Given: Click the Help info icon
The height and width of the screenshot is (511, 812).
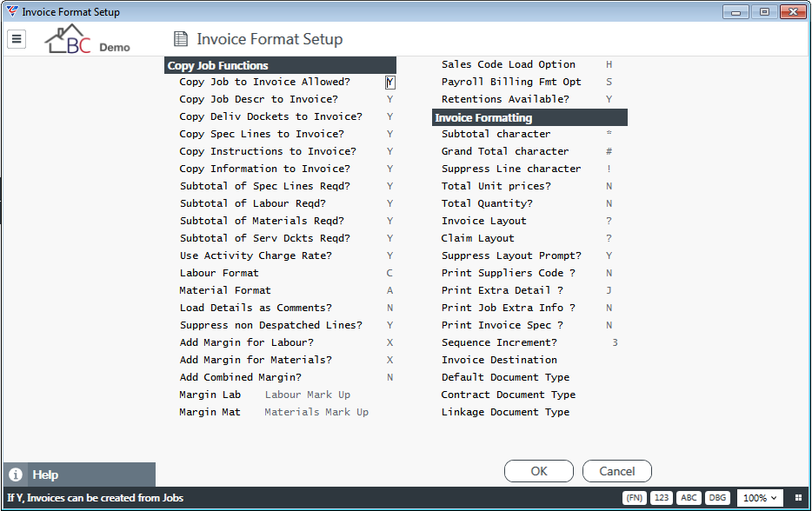Looking at the screenshot, I should coord(16,474).
